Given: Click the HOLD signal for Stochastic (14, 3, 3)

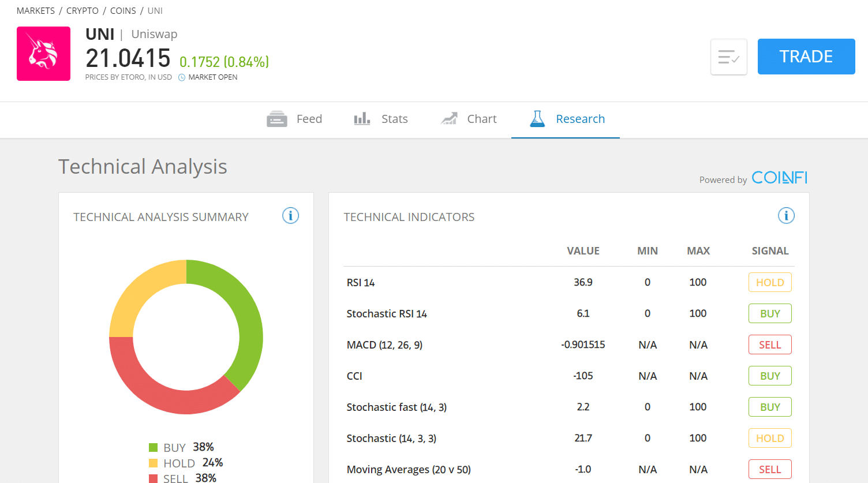Looking at the screenshot, I should [x=770, y=438].
